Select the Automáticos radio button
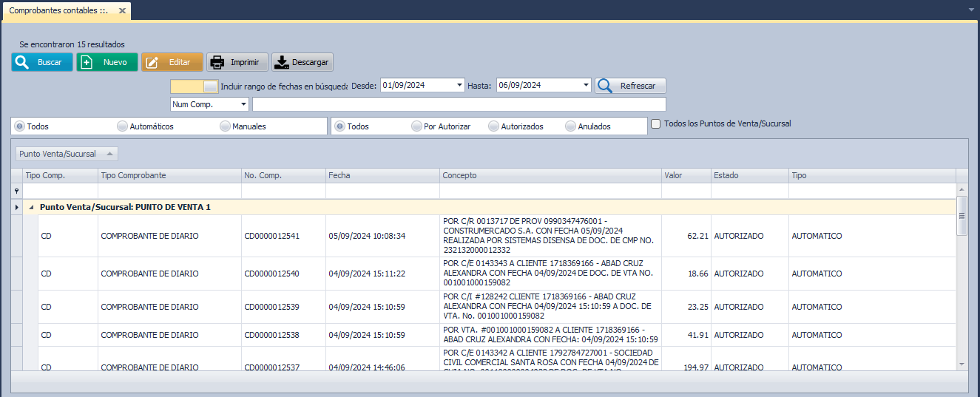980x397 pixels. tap(122, 126)
